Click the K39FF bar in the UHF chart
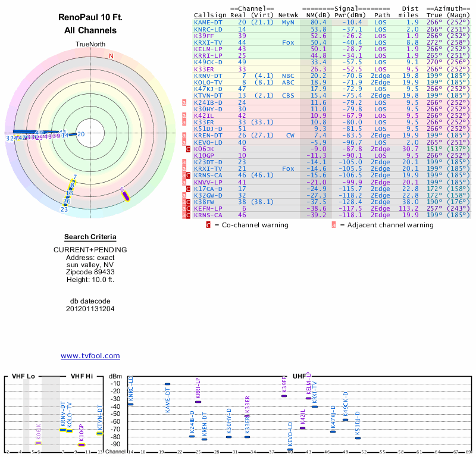 pyautogui.click(x=284, y=396)
